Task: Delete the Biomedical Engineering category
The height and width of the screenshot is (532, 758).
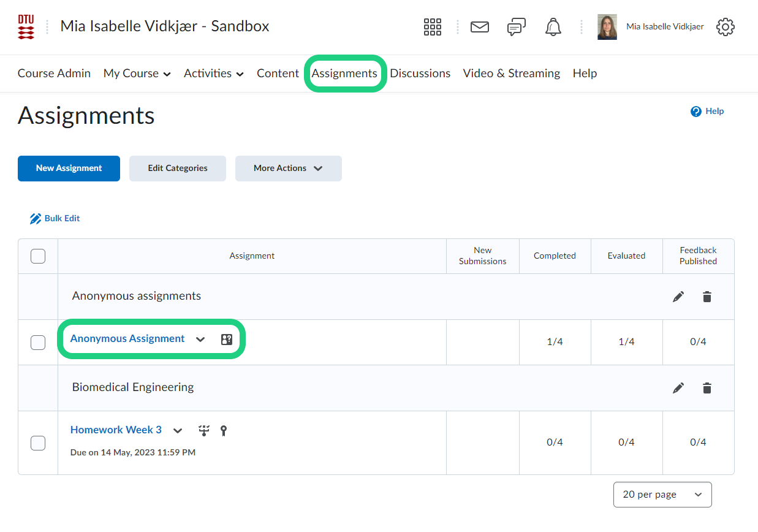Action: click(707, 388)
